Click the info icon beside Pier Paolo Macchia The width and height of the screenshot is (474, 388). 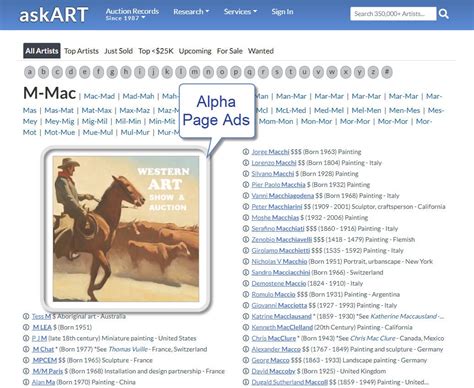[246, 185]
